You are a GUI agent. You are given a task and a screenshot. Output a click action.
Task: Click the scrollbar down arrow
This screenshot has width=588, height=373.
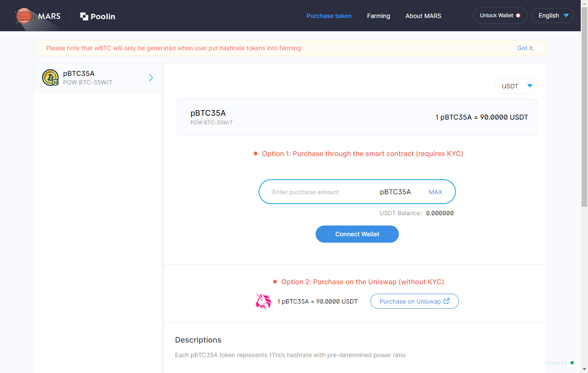(584, 369)
